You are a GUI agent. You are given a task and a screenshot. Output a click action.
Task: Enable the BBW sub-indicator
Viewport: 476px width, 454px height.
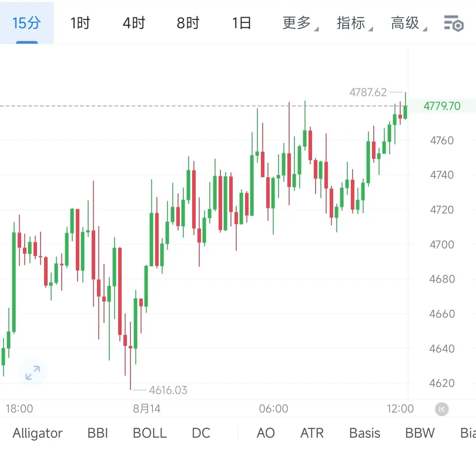click(x=420, y=433)
